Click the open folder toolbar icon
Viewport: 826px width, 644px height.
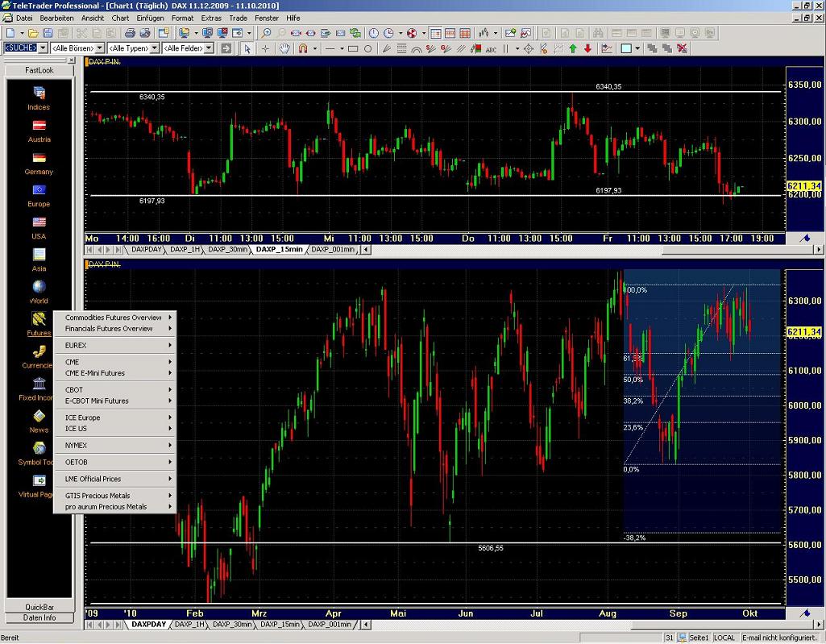33,33
